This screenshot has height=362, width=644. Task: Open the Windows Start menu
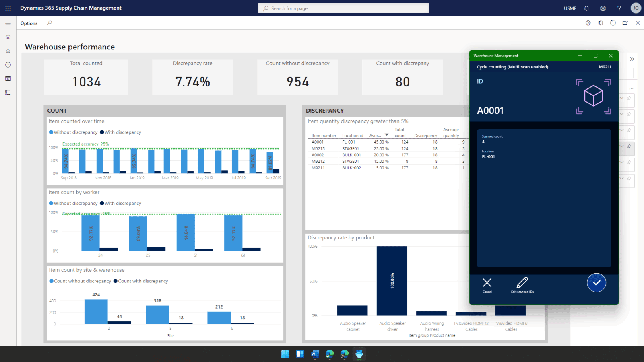pyautogui.click(x=285, y=354)
